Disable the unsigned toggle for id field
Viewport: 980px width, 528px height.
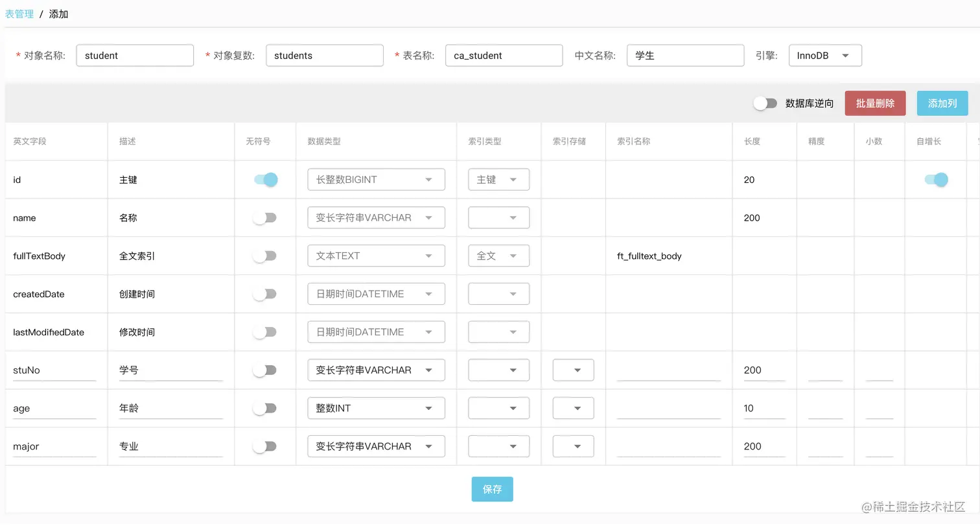coord(265,179)
